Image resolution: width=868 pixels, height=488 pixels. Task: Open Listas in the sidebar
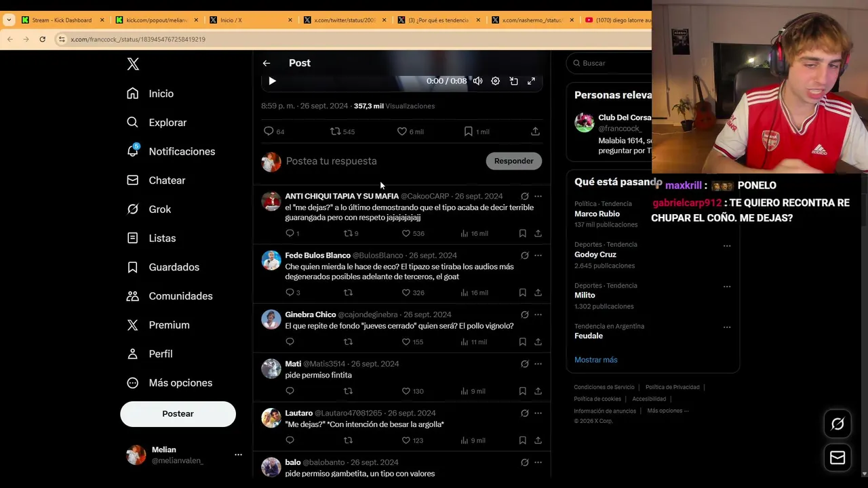(x=151, y=238)
